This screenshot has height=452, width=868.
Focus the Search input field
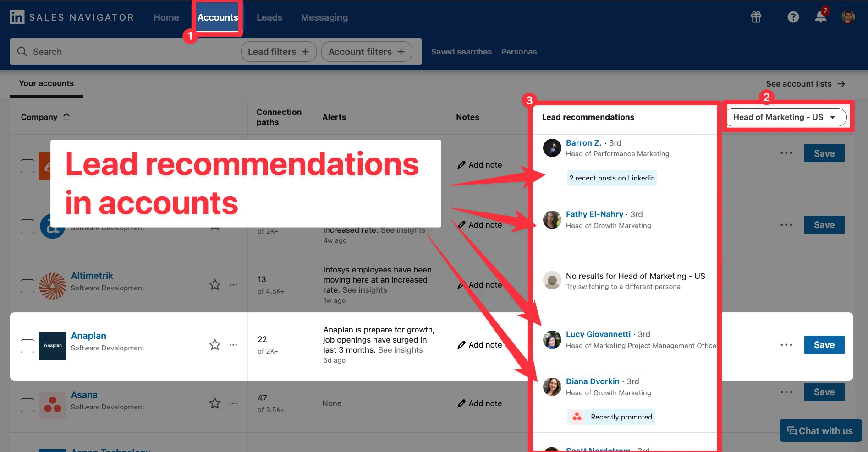(x=121, y=52)
